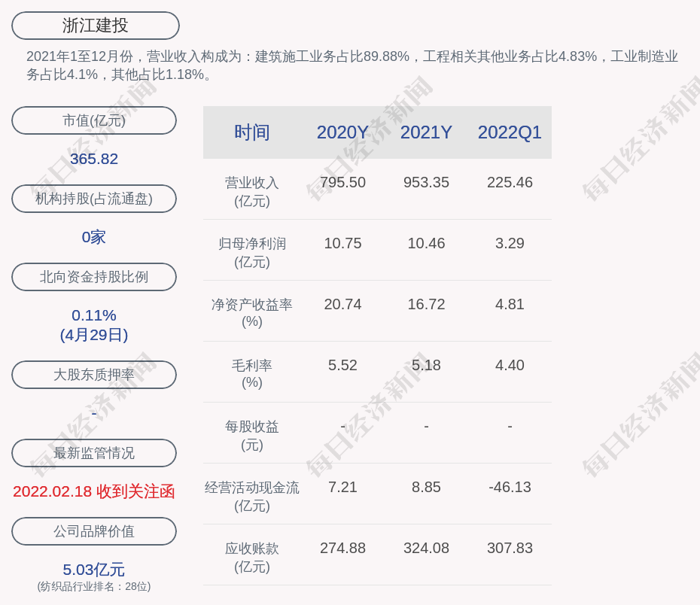The height and width of the screenshot is (605, 700).
Task: Click the 公司品牌价值 label pill
Action: click(94, 531)
